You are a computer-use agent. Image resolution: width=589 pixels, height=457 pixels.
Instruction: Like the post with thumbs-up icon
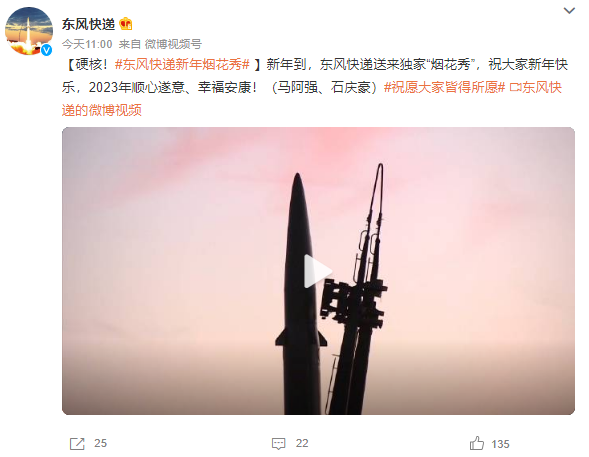pos(477,443)
